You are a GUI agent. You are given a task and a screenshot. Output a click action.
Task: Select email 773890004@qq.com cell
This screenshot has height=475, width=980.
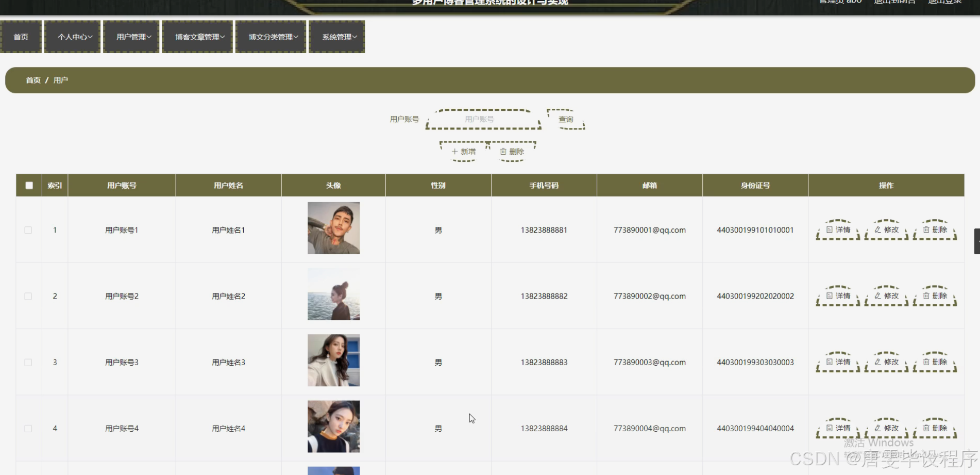[x=650, y=428]
